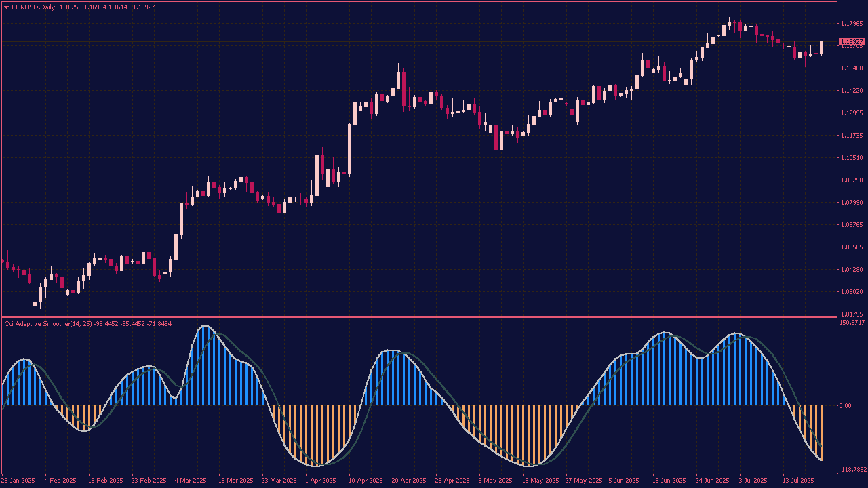Click the 150.5717 indicator scale maximum
This screenshot has height=488, width=868.
(x=852, y=323)
